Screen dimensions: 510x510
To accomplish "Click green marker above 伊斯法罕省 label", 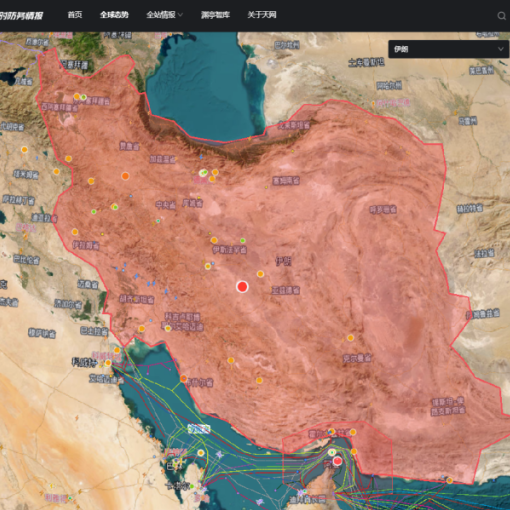I will [243, 240].
